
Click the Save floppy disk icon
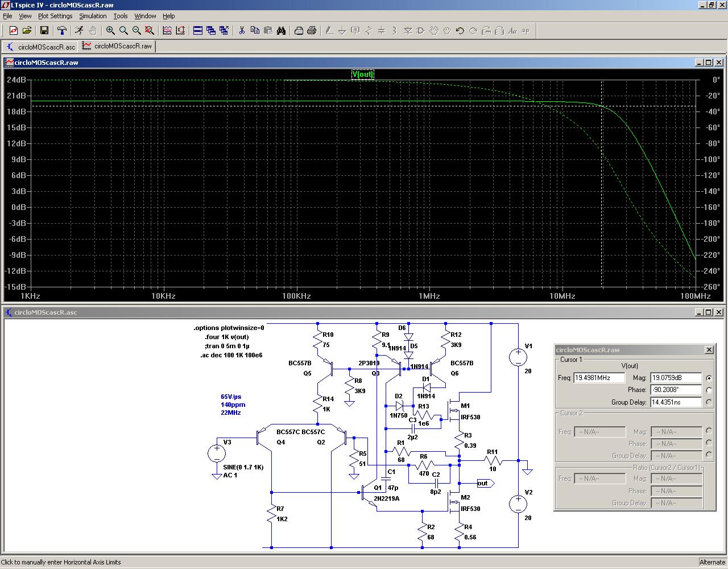coord(44,31)
